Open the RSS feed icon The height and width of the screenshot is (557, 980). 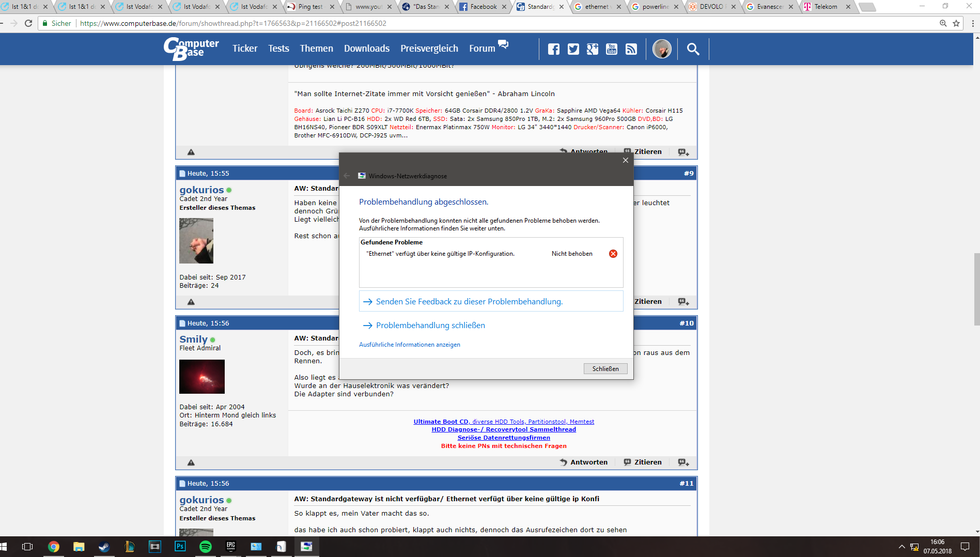pyautogui.click(x=631, y=49)
